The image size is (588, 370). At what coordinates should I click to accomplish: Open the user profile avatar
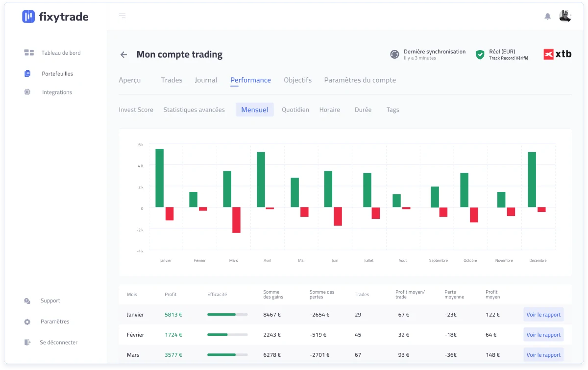tap(565, 16)
